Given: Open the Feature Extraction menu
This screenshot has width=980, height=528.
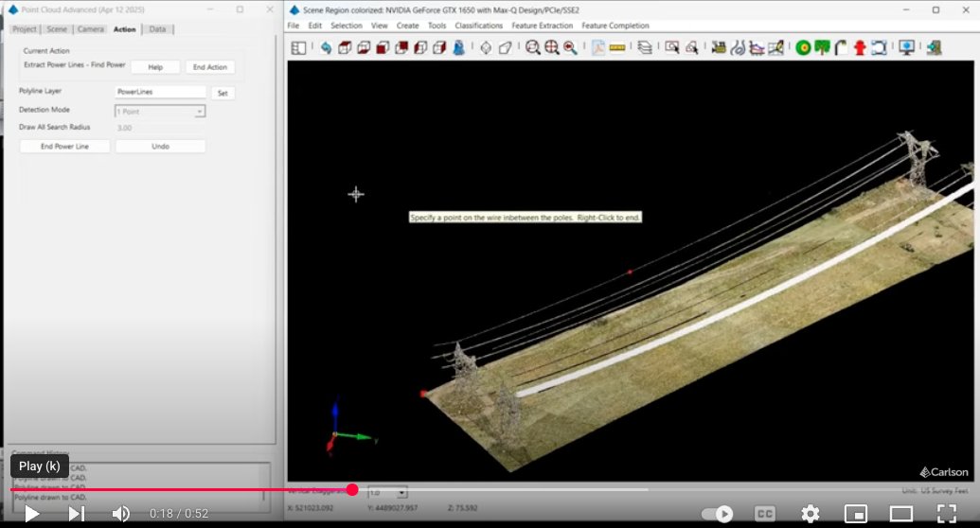Looking at the screenshot, I should [x=542, y=26].
